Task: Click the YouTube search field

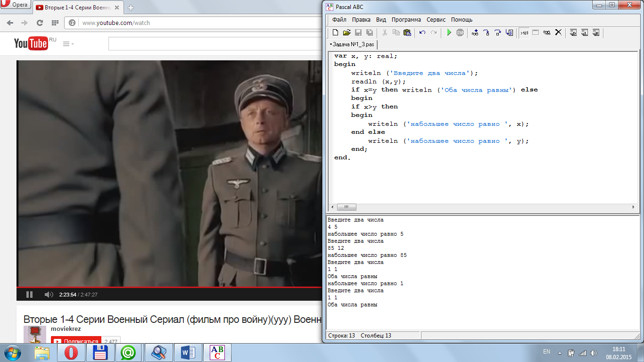Action: point(215,44)
